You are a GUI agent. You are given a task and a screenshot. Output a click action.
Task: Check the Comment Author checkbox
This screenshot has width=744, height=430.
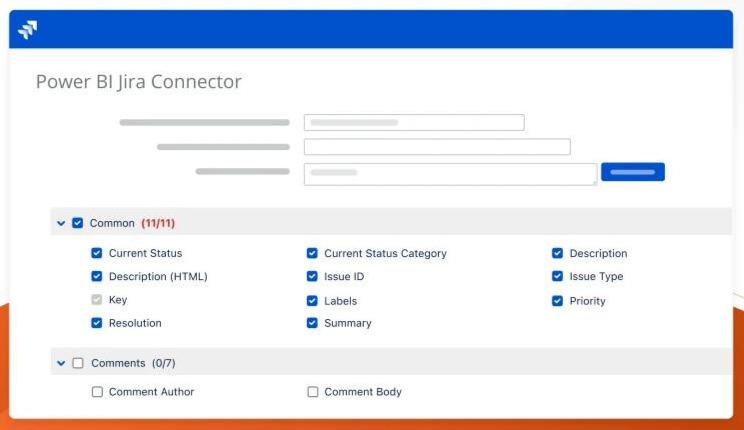[97, 392]
